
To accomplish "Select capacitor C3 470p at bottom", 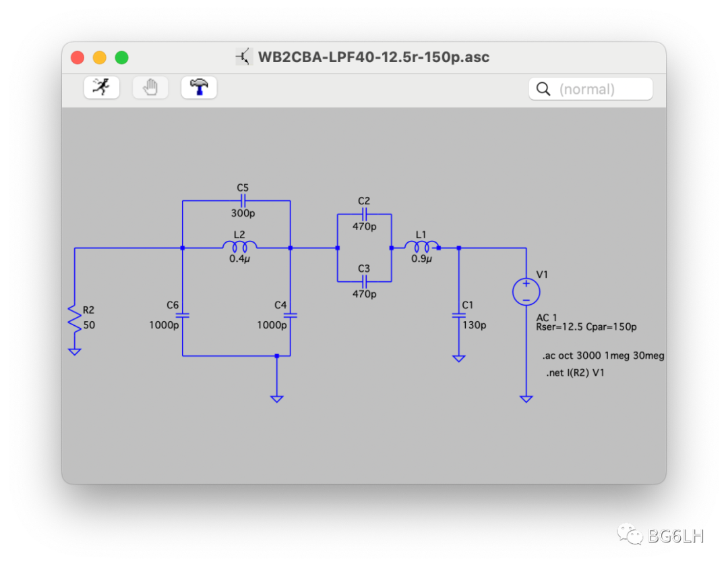I will 365,281.
